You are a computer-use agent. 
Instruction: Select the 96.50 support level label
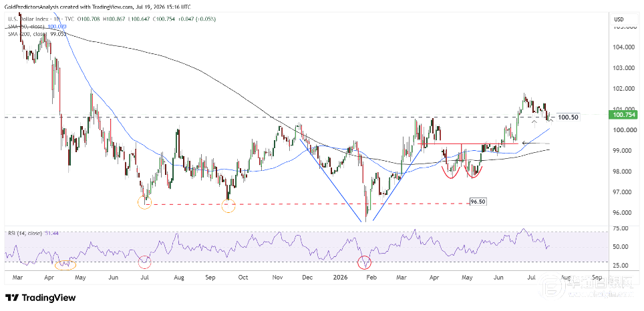click(x=478, y=202)
